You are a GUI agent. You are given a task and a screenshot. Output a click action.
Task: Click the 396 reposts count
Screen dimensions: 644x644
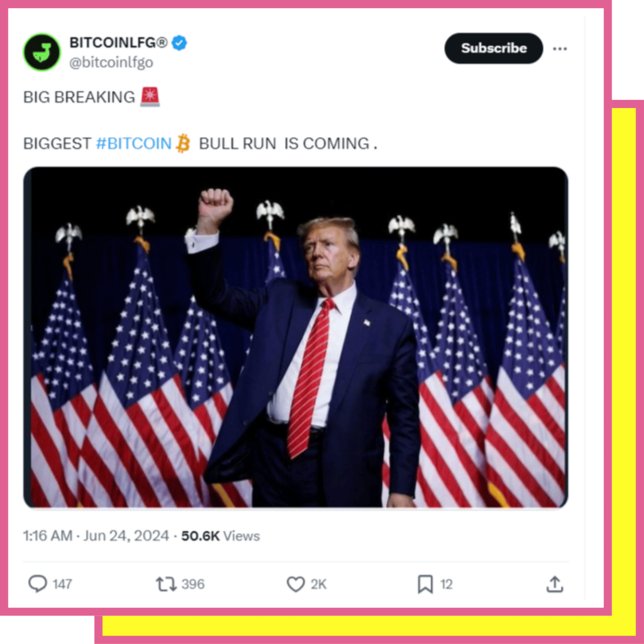pyautogui.click(x=193, y=584)
